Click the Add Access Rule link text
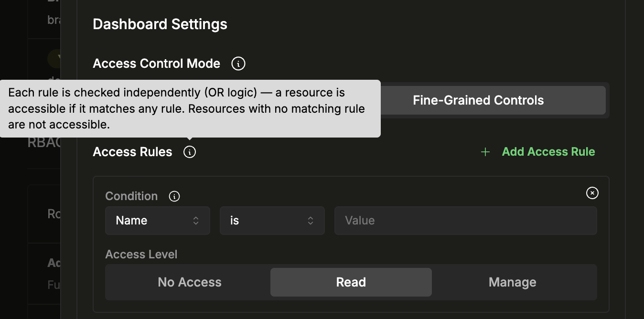The height and width of the screenshot is (319, 644). tap(548, 152)
